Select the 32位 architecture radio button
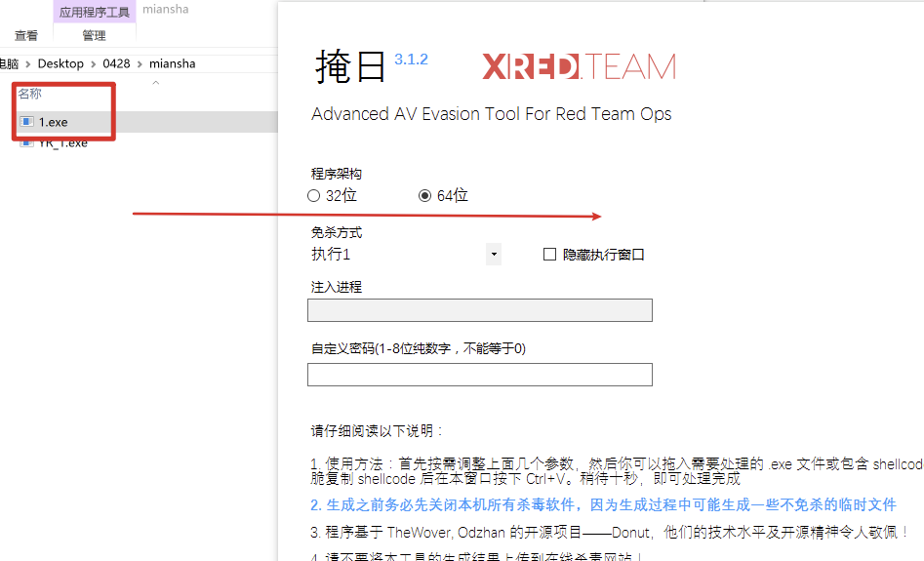The image size is (924, 561). pos(313,196)
